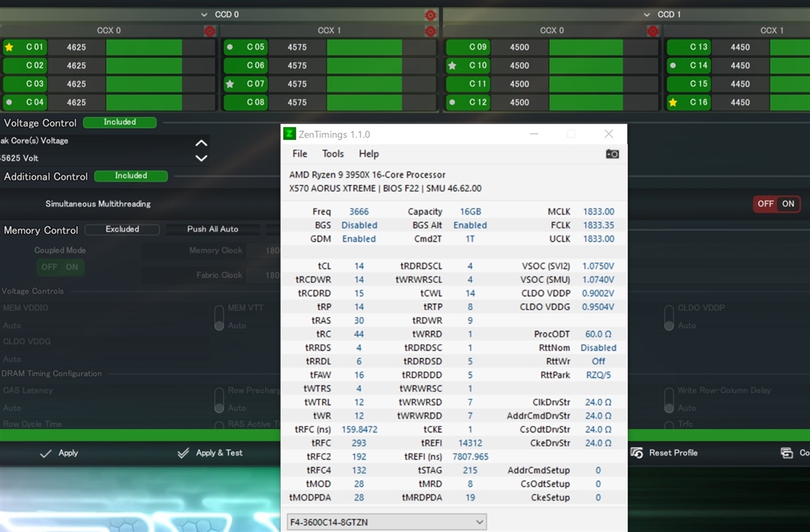Click the C 03 frequency value 4625
Viewport: 810px width, 532px height.
coord(77,84)
